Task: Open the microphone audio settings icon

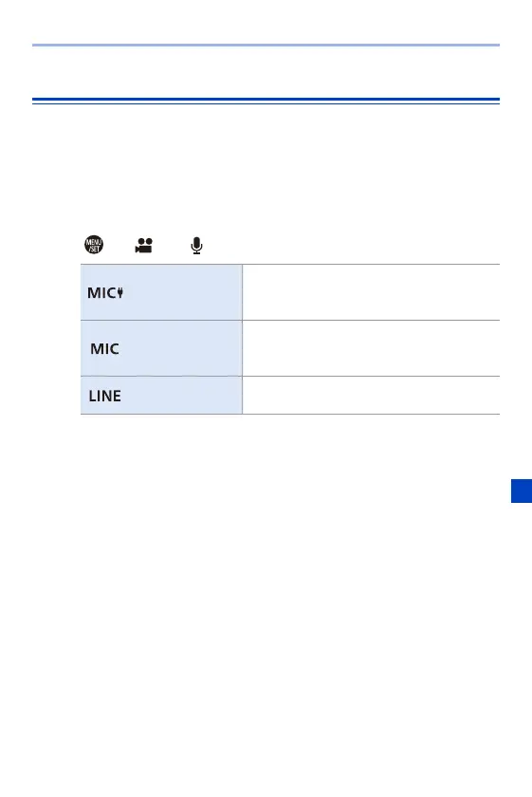Action: click(x=196, y=246)
